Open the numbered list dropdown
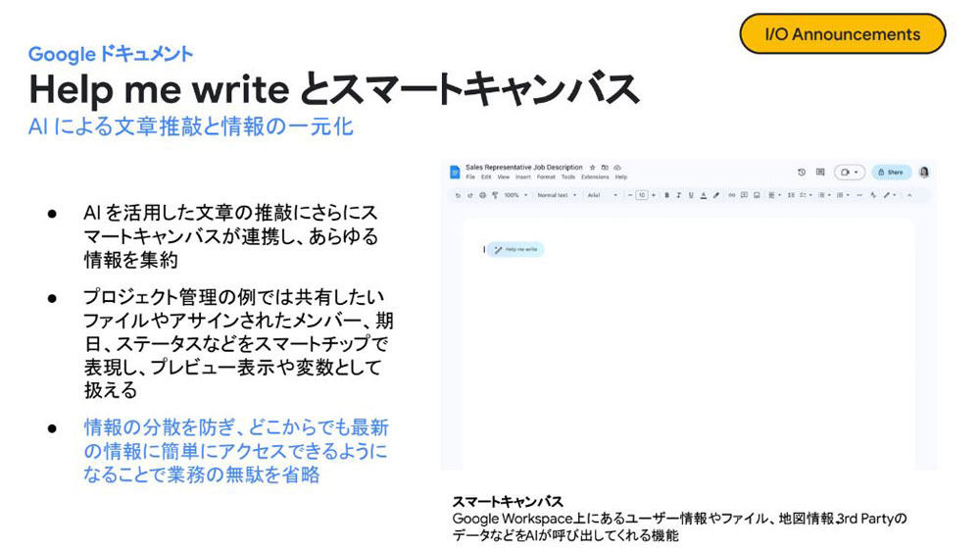The width and height of the screenshot is (980, 548). click(x=843, y=195)
